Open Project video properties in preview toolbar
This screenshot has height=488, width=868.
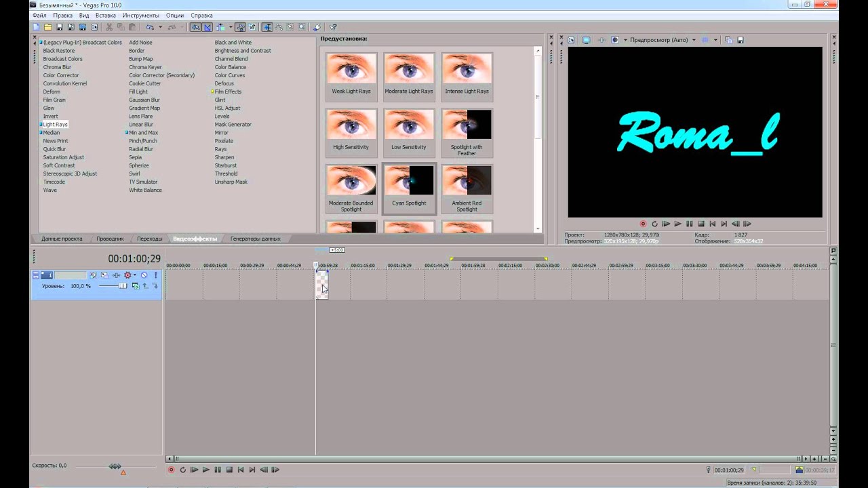pyautogui.click(x=571, y=40)
